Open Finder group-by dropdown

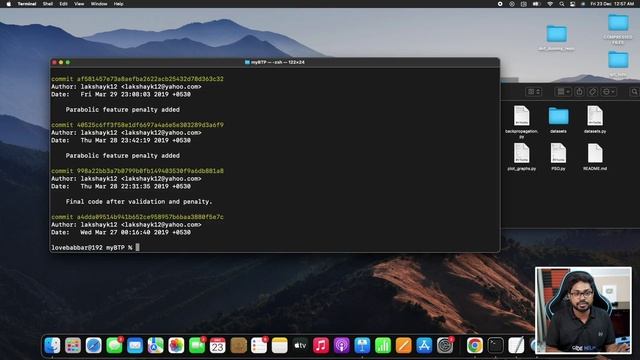pos(563,92)
